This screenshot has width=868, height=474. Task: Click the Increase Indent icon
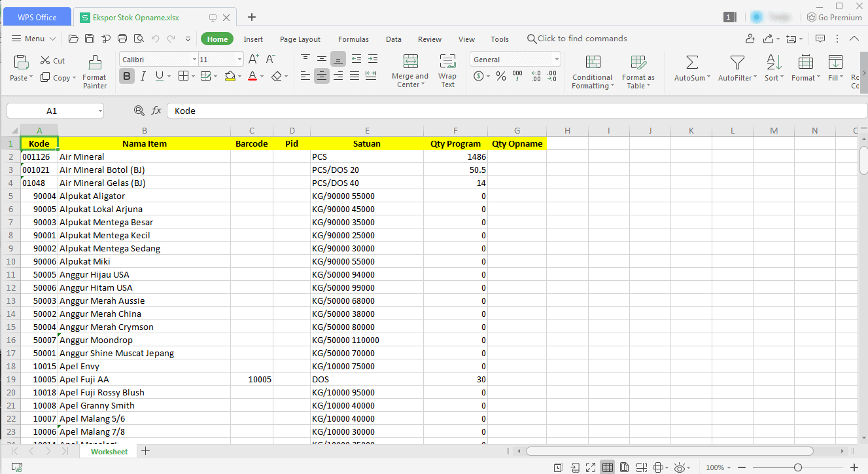tap(372, 59)
